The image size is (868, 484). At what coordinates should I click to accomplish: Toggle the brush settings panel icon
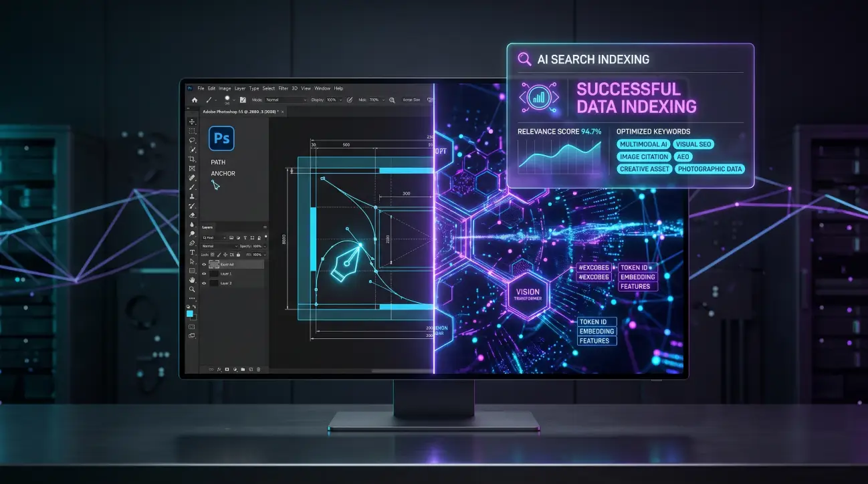pyautogui.click(x=243, y=100)
